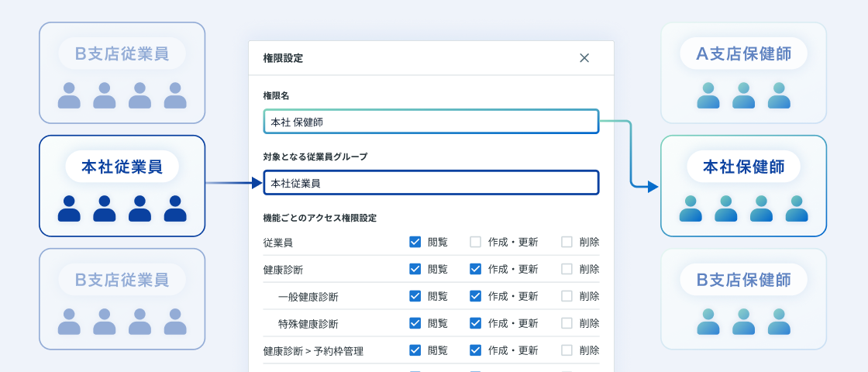This screenshot has height=372, width=868.
Task: Uncheck 作成・更新 for 予約枠管理 row
Action: tap(476, 350)
